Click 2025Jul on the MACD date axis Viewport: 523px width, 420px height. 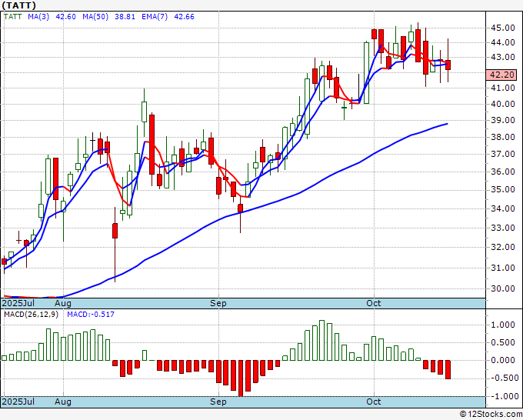click(18, 402)
